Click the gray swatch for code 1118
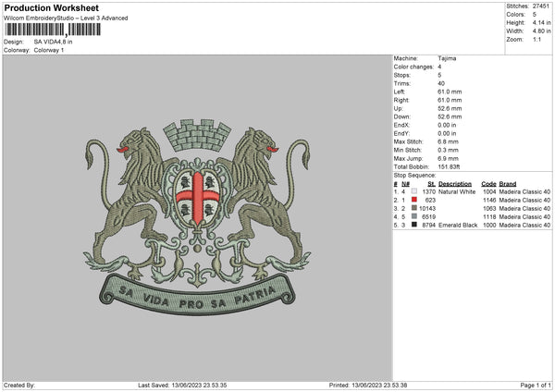This screenshot has width=555, height=392. click(x=414, y=216)
